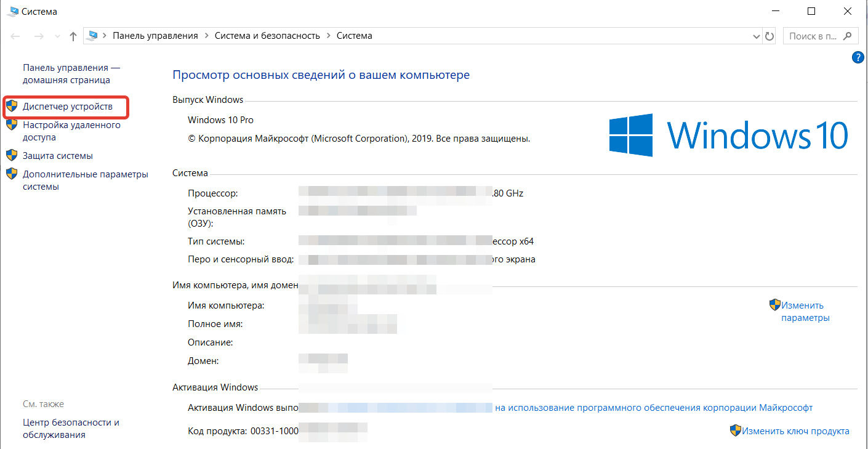Open 'Система и безопасность' breadcrumb
Screen dimensions: 868x449
(x=267, y=36)
